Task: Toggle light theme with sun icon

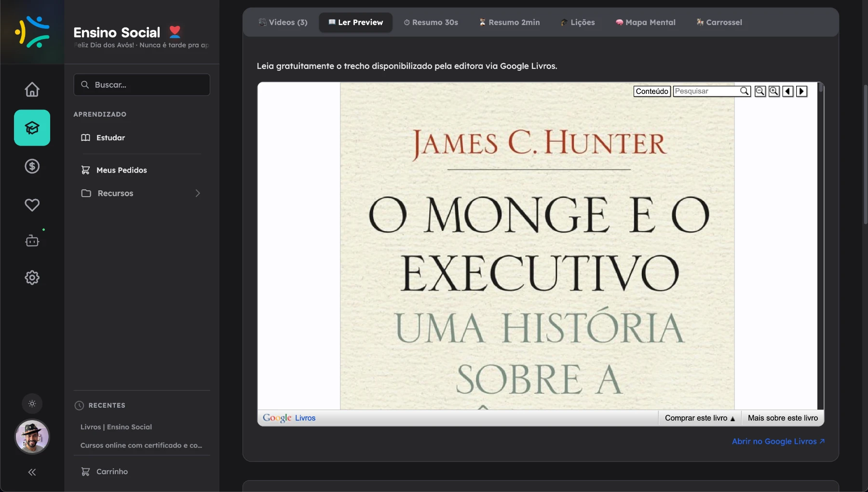Action: pos(32,404)
